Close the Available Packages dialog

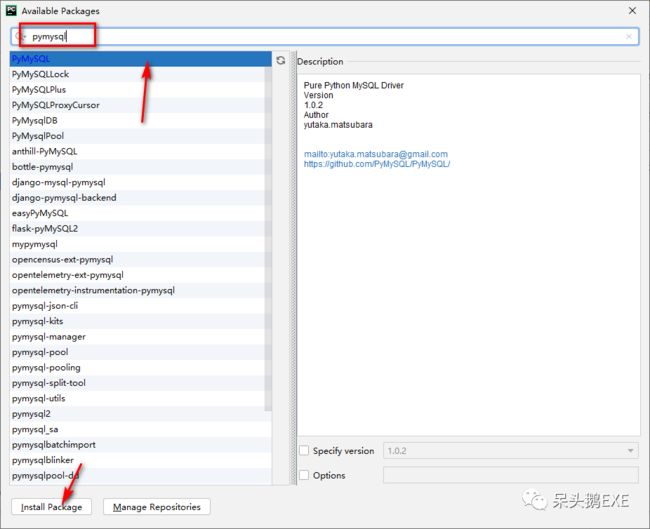(632, 10)
